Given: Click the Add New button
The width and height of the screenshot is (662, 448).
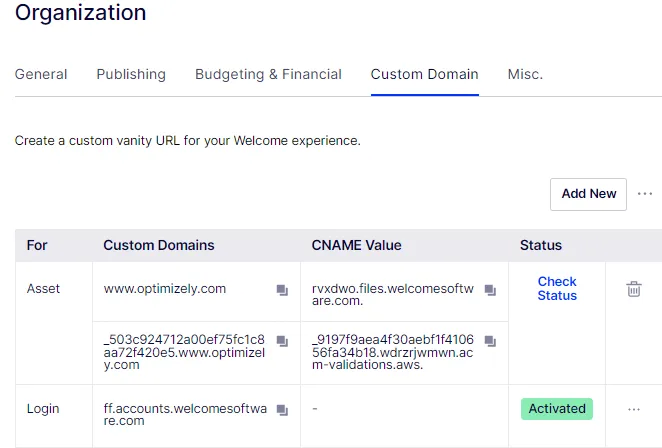Looking at the screenshot, I should click(x=588, y=194).
